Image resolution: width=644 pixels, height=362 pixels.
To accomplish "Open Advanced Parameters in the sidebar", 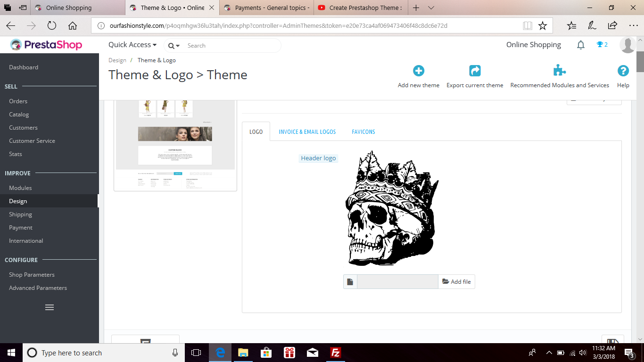I will point(38,288).
